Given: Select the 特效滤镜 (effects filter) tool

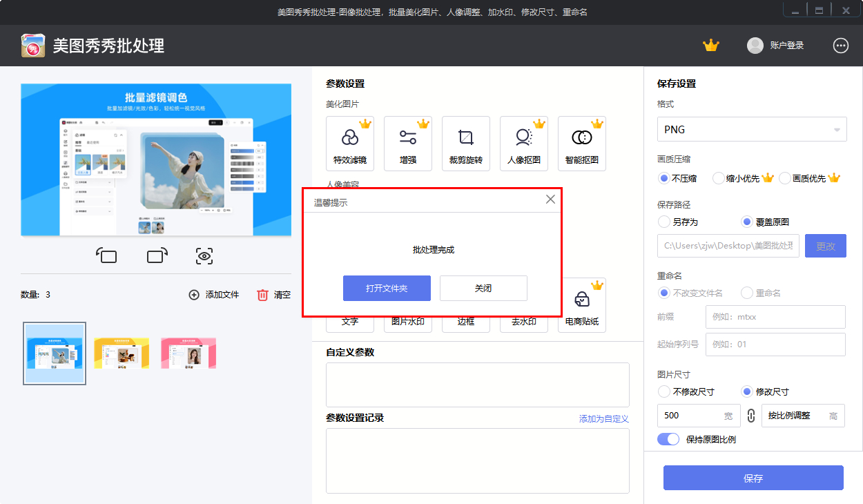Looking at the screenshot, I should tap(350, 143).
